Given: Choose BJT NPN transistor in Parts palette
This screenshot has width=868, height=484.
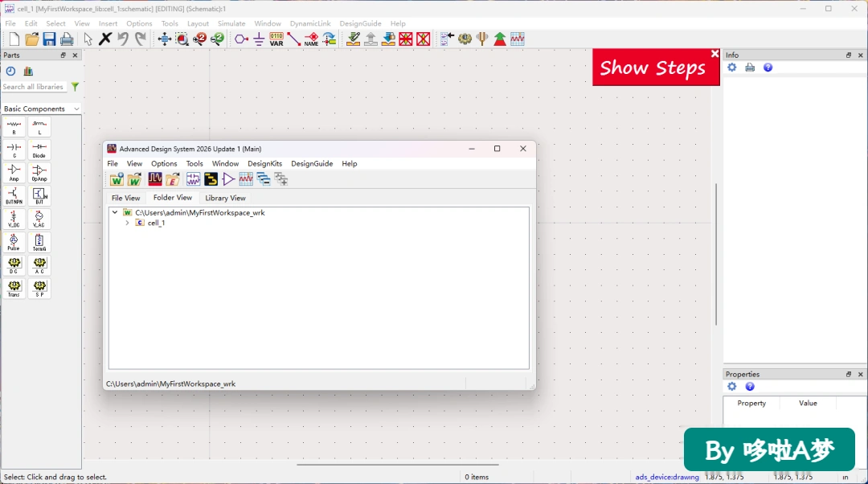Looking at the screenshot, I should pyautogui.click(x=14, y=196).
